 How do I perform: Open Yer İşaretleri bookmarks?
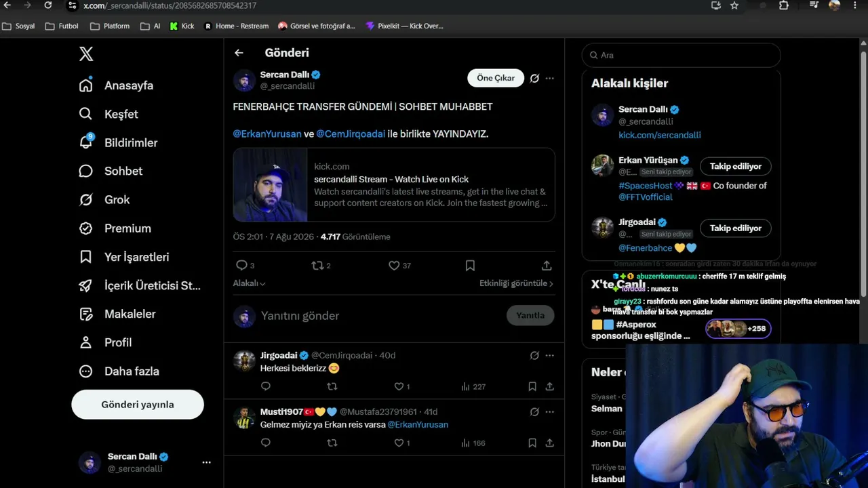123,257
